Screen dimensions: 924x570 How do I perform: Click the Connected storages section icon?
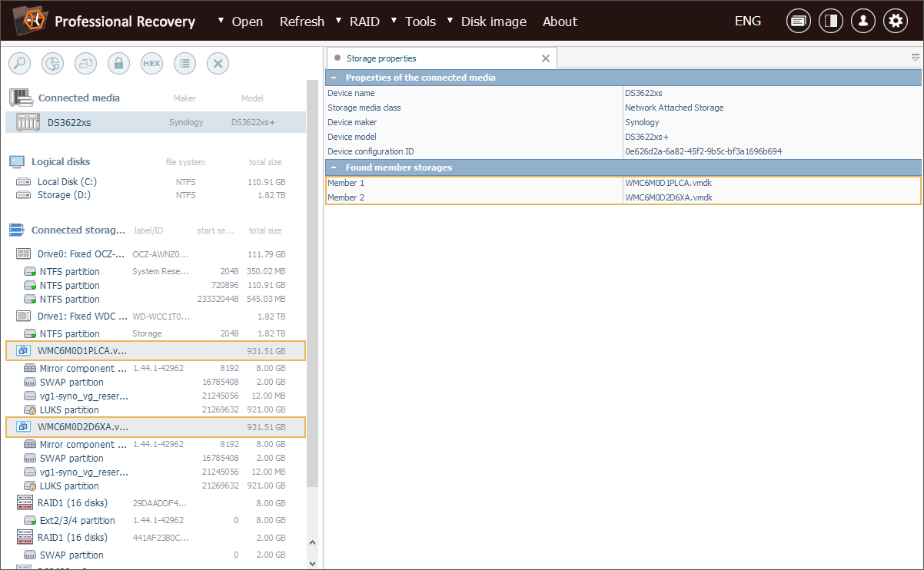pos(17,230)
